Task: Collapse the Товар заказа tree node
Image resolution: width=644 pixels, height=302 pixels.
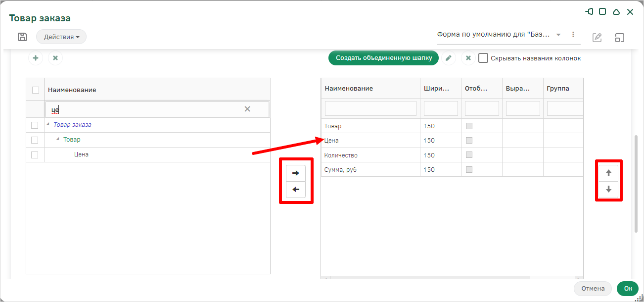Action: pos(48,125)
